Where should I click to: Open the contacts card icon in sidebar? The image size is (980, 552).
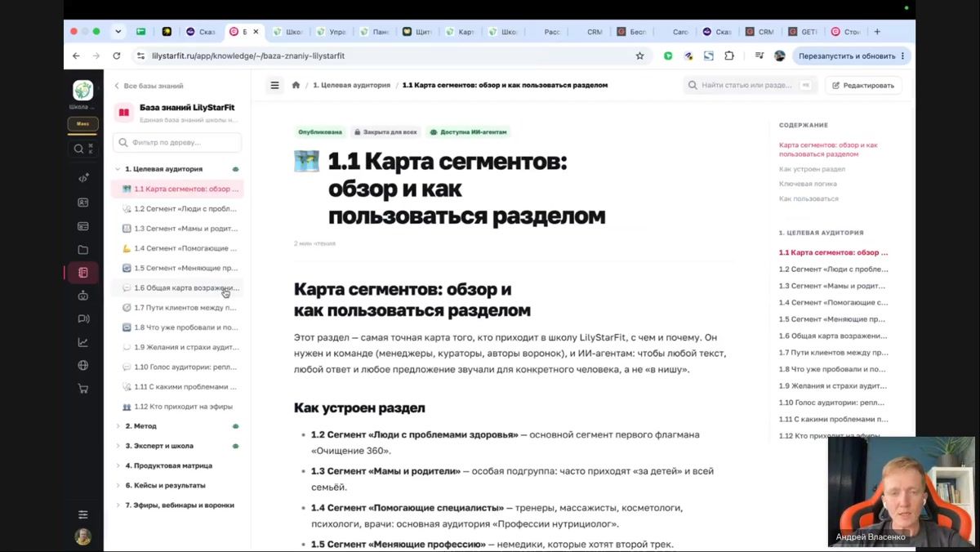pyautogui.click(x=82, y=202)
